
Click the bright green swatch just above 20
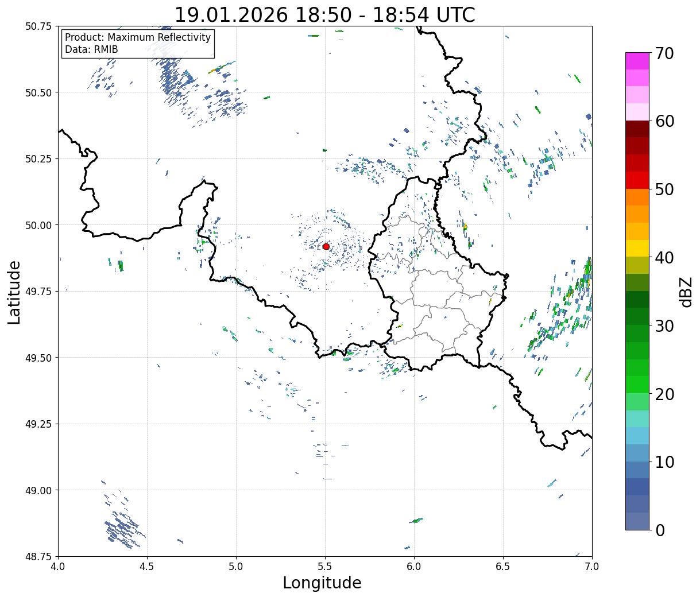[x=637, y=385]
